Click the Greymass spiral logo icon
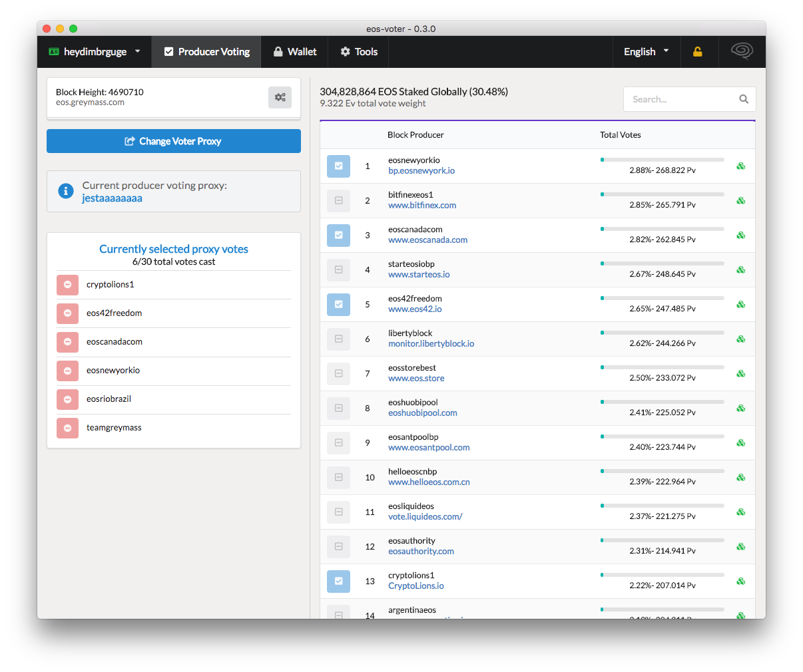 pyautogui.click(x=742, y=51)
